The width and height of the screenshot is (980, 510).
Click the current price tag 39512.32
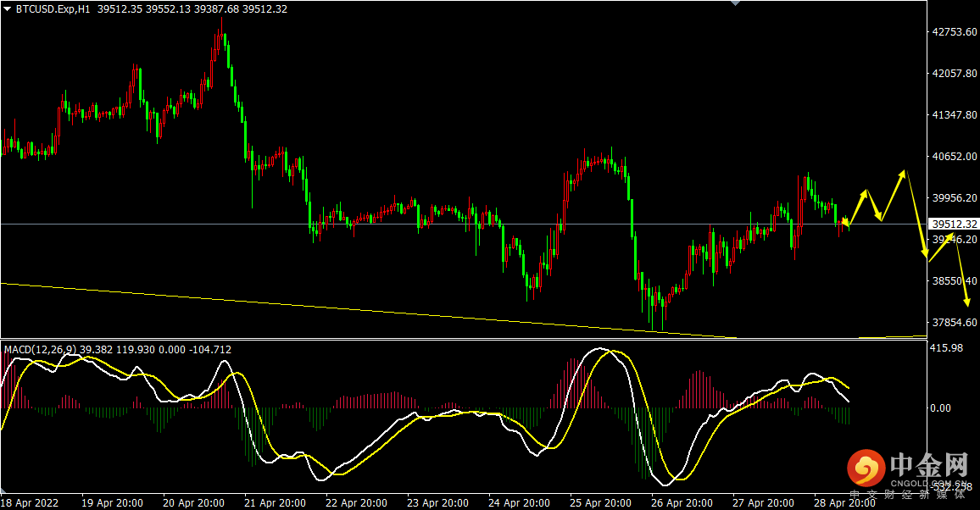pyautogui.click(x=954, y=225)
